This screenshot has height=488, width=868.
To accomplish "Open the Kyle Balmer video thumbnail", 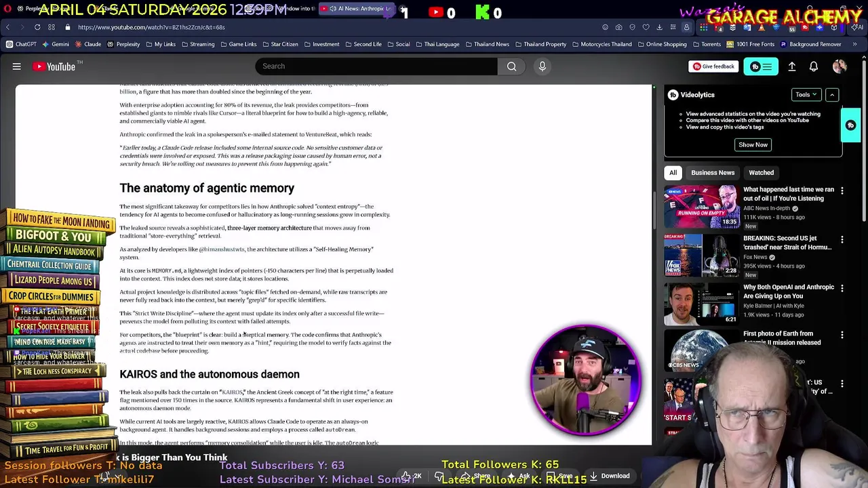I will [701, 304].
